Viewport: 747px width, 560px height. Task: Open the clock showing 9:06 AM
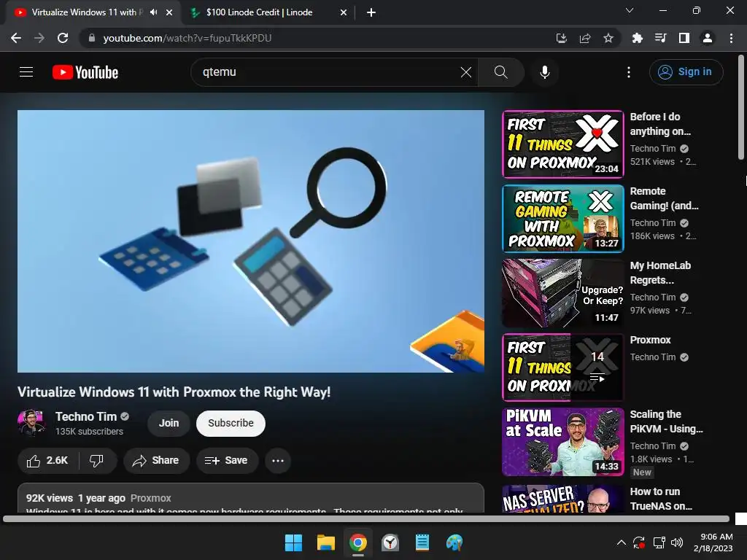(x=713, y=542)
